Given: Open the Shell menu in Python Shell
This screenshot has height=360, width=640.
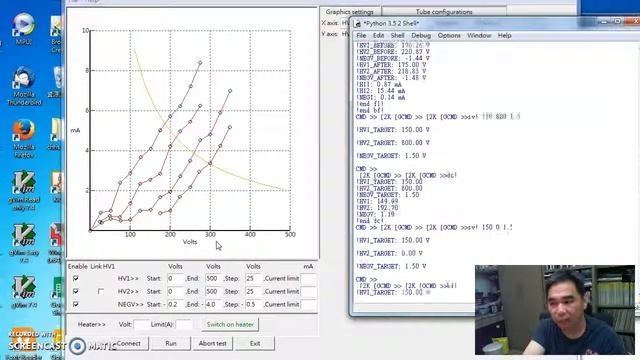Looking at the screenshot, I should [x=398, y=36].
